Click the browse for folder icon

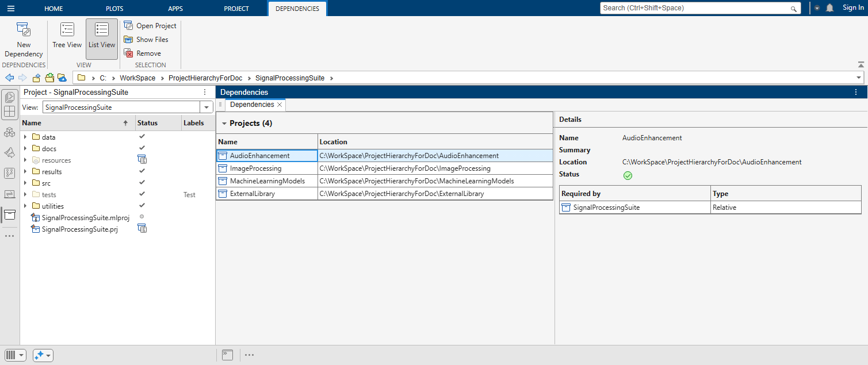click(x=49, y=78)
